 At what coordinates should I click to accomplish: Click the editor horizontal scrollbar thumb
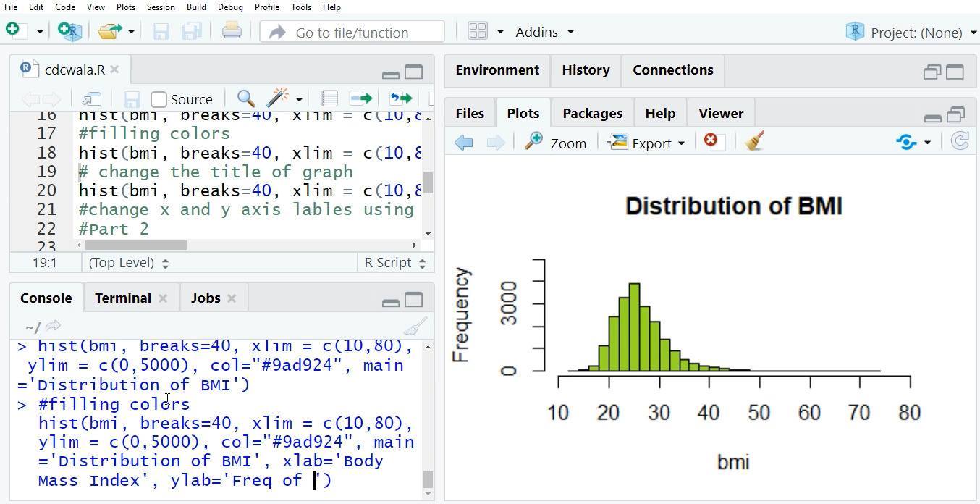pyautogui.click(x=135, y=245)
